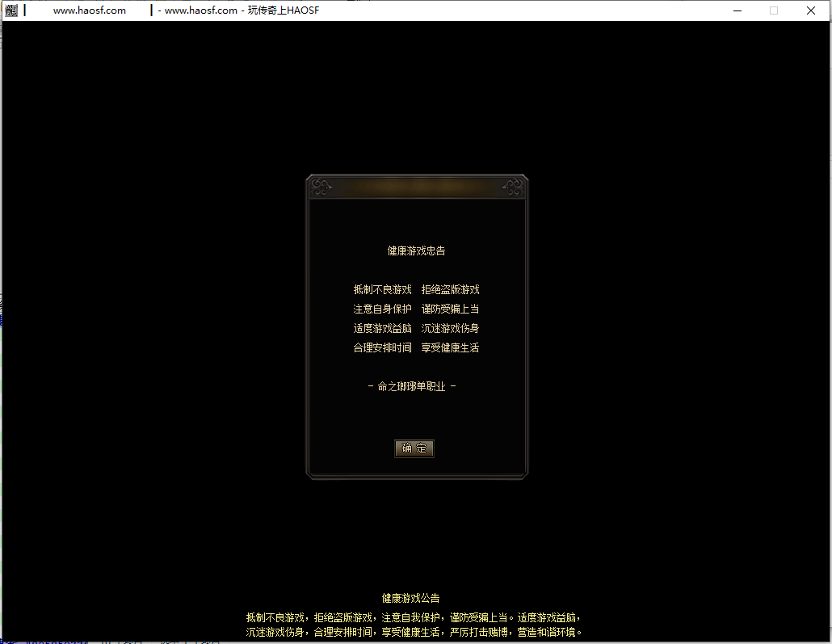Screen dimensions: 832x644
Task: Click the grayed-out maximize window button
Action: click(x=773, y=11)
